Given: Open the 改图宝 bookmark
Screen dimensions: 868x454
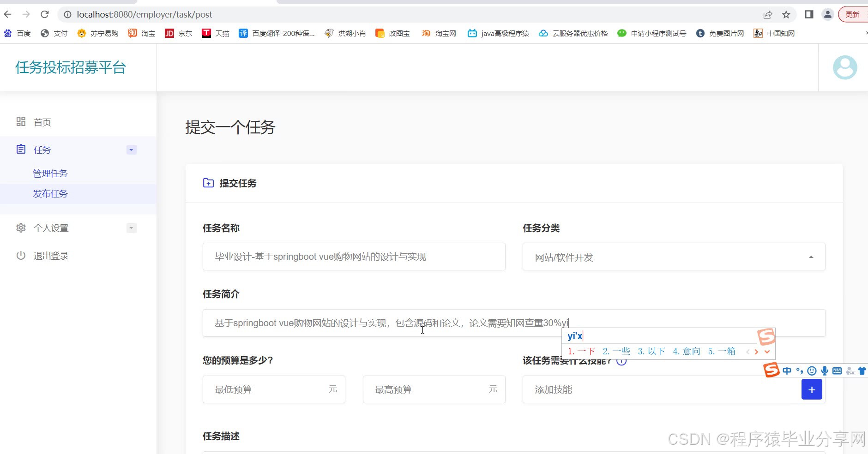Looking at the screenshot, I should [x=393, y=33].
